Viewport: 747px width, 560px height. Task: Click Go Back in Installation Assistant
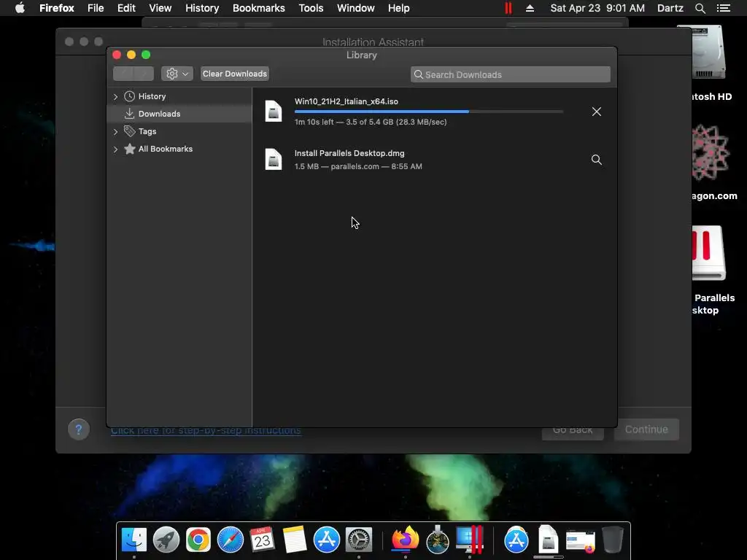tap(573, 430)
